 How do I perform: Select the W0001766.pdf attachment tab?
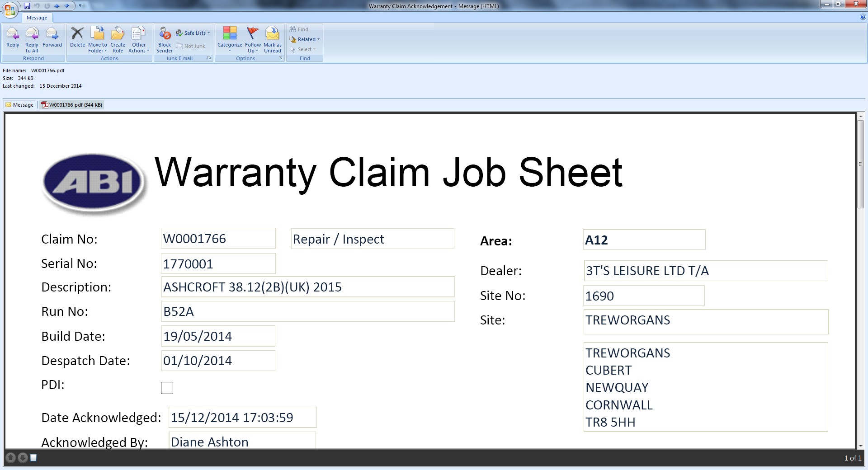click(x=72, y=105)
